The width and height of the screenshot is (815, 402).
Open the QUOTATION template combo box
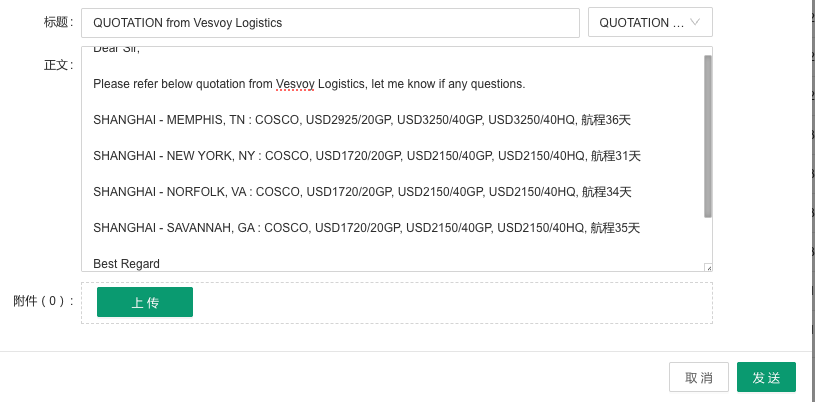pos(650,22)
